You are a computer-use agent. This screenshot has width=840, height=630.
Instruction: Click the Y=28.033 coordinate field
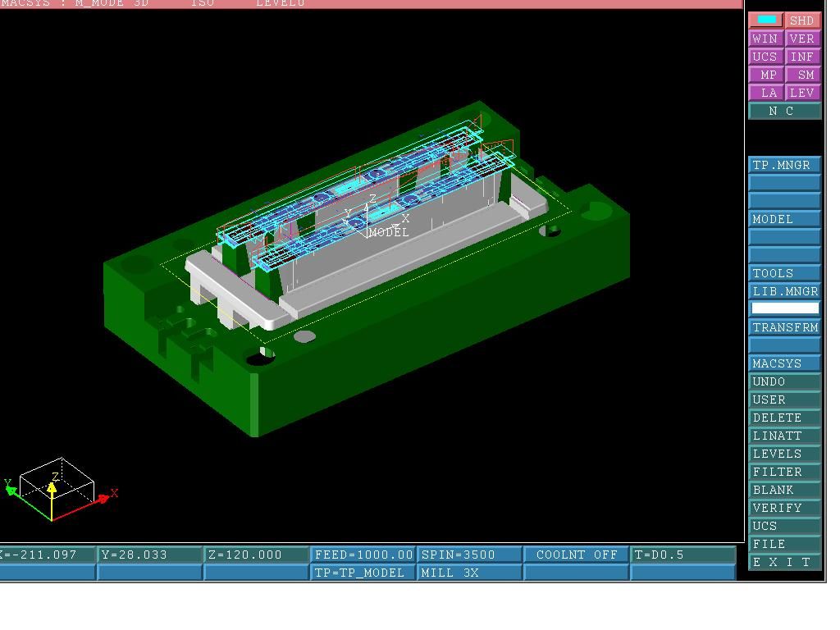[x=149, y=555]
